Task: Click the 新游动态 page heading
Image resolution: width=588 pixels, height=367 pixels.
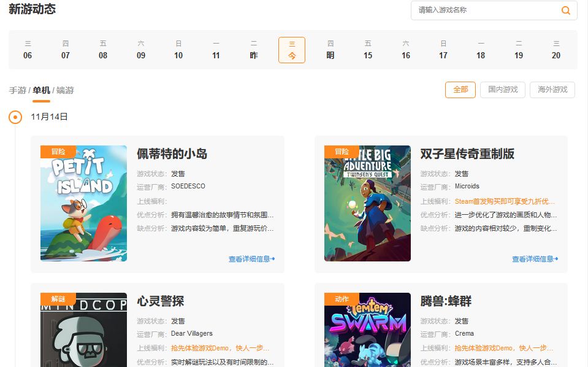Action: [32, 9]
